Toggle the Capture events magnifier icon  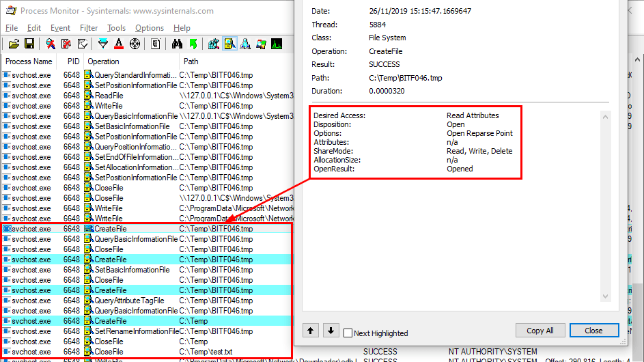[x=51, y=44]
